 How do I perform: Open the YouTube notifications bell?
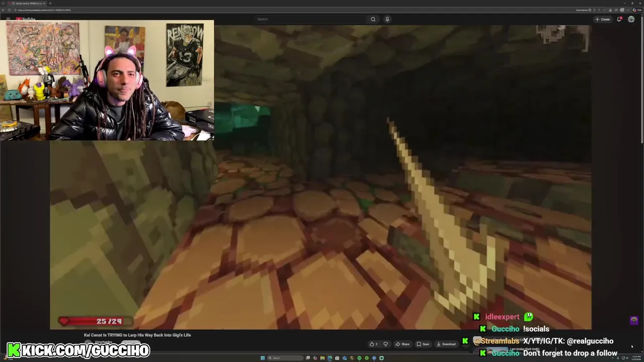click(x=619, y=19)
